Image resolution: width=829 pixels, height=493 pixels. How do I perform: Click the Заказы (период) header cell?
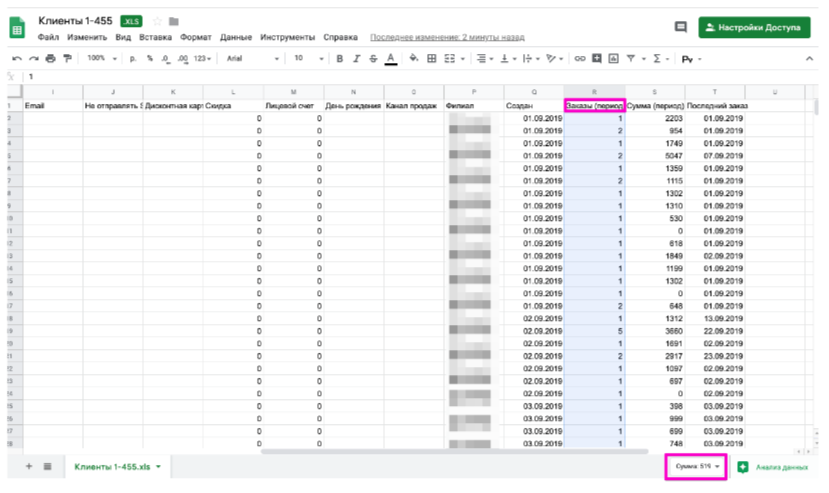coord(594,105)
